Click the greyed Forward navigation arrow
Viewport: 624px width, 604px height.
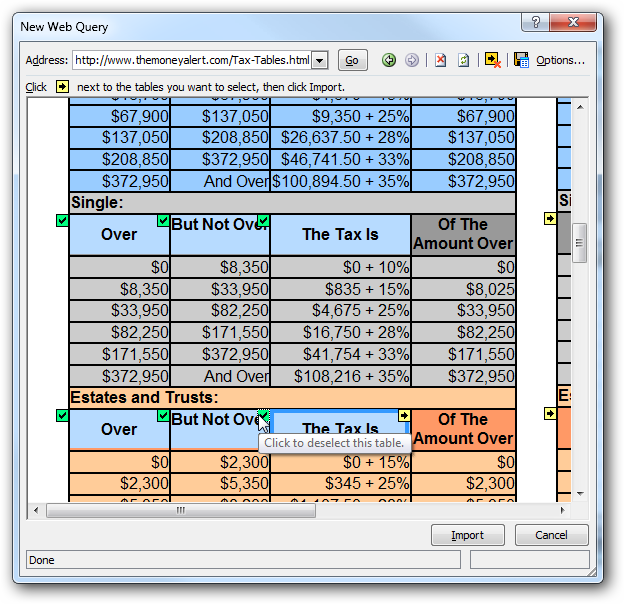click(x=411, y=60)
